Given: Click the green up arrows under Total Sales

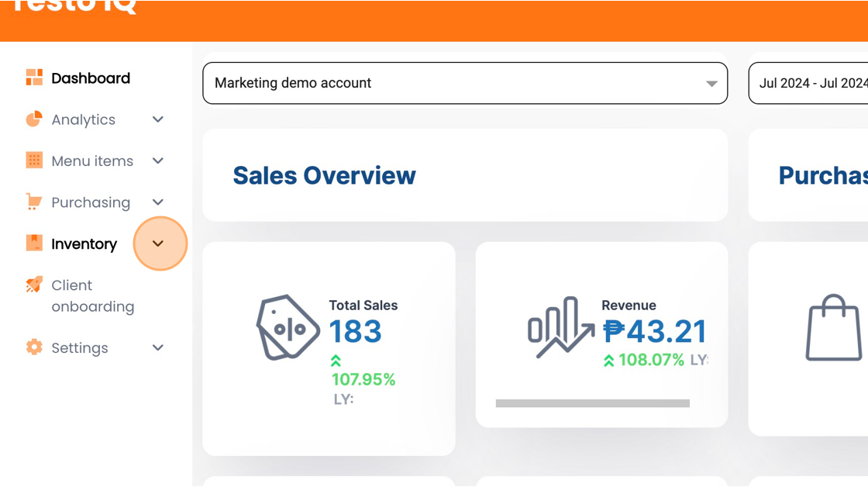Looking at the screenshot, I should pos(336,361).
